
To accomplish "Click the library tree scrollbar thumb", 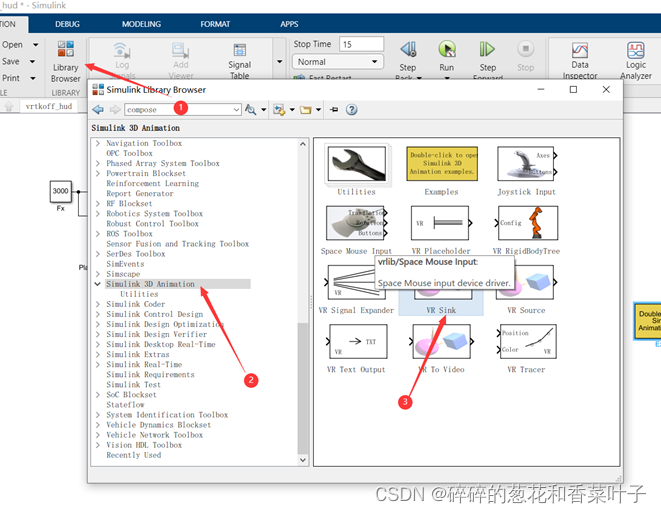I will click(x=303, y=388).
